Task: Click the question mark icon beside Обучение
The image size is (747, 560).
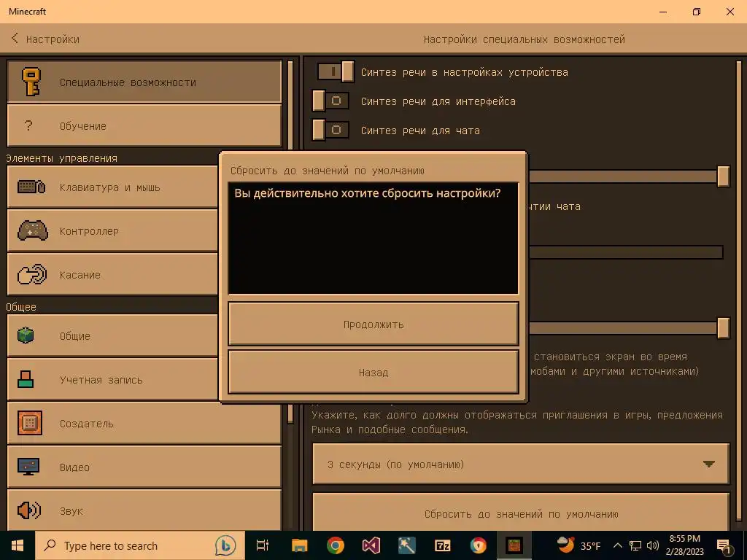Action: click(x=28, y=125)
